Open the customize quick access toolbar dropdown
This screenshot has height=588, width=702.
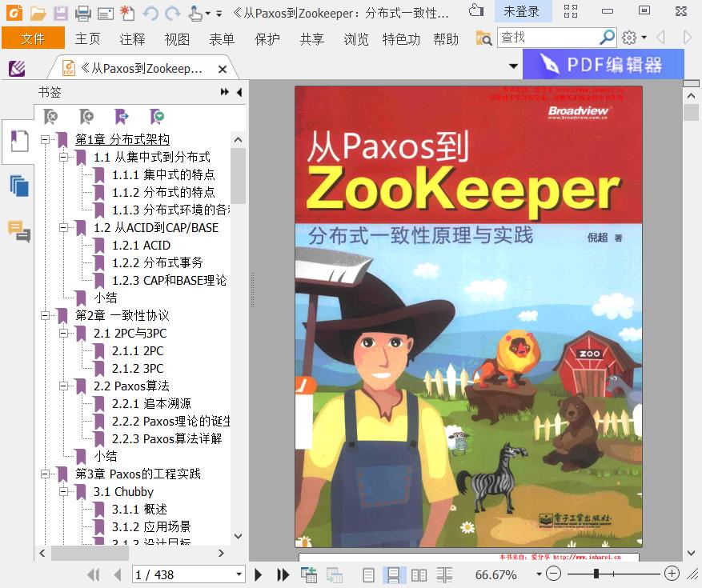[x=219, y=14]
